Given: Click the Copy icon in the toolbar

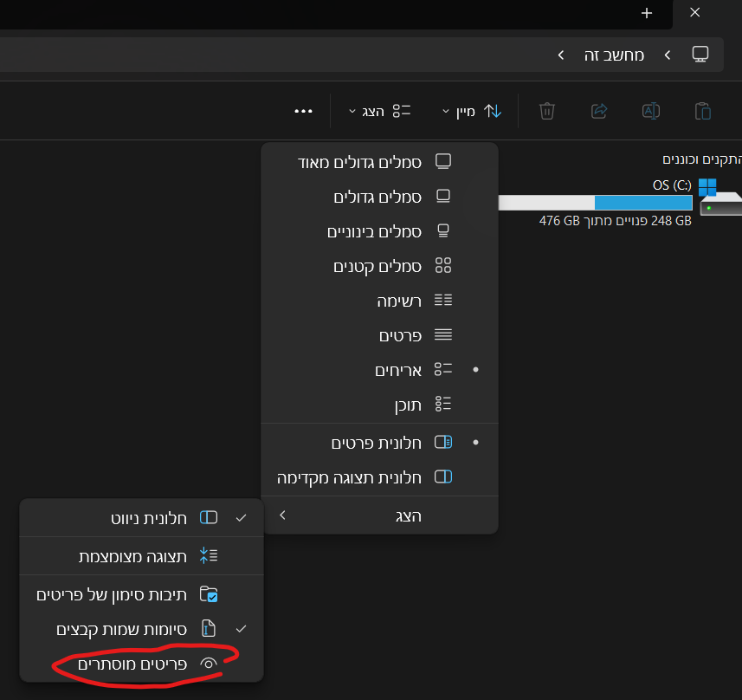Looking at the screenshot, I should (702, 111).
